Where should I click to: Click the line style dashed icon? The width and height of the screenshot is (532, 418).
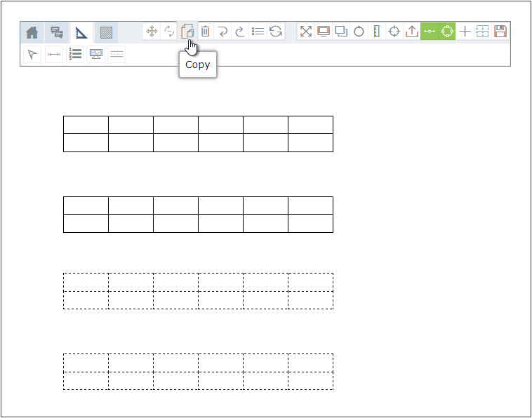pos(117,54)
